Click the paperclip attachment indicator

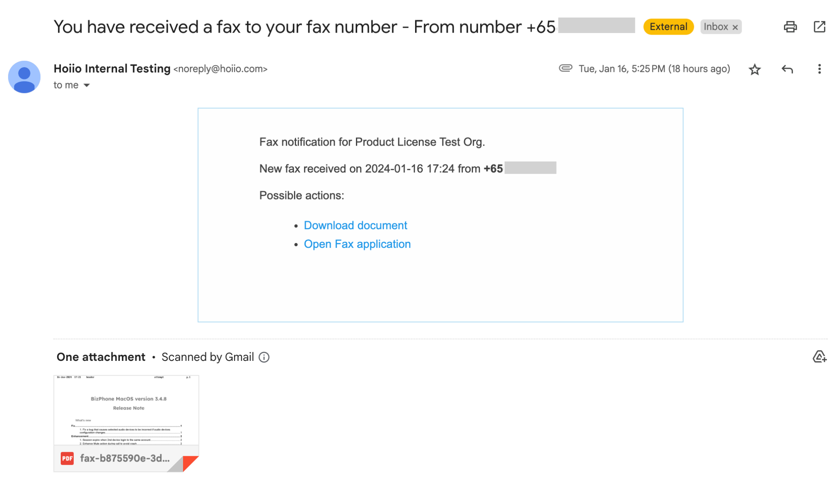pos(565,68)
